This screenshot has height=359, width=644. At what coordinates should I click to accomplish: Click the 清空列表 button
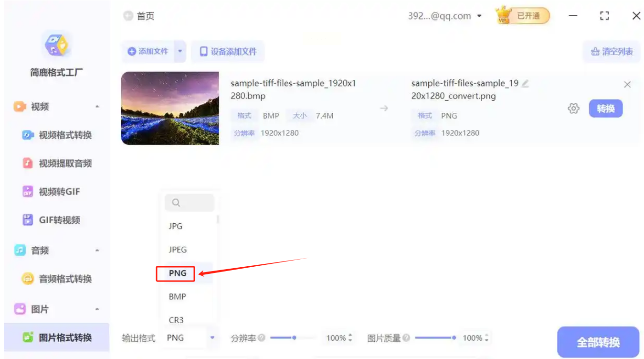point(612,52)
